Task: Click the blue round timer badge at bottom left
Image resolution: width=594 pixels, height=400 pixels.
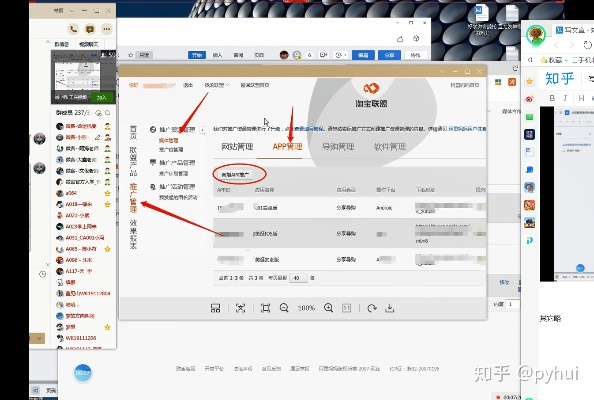Action: 83,373
